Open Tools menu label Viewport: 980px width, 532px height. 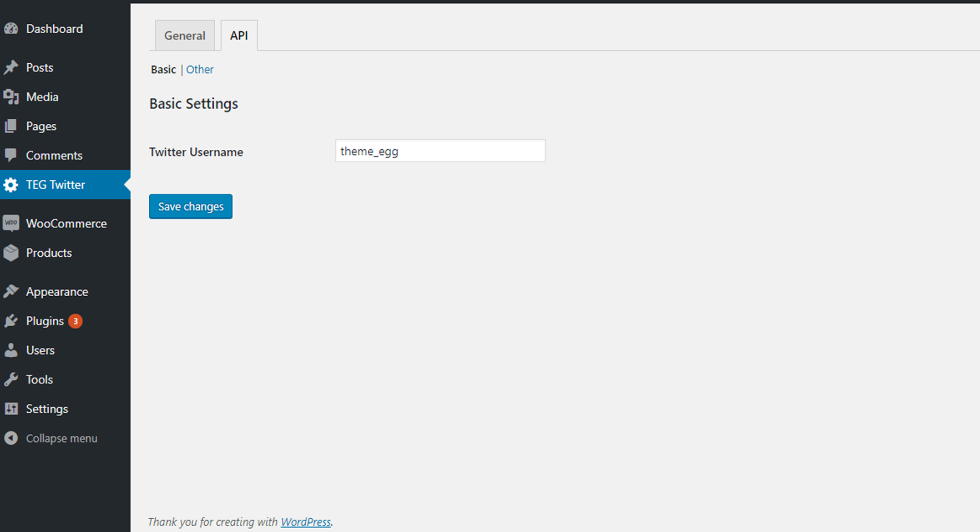[39, 380]
